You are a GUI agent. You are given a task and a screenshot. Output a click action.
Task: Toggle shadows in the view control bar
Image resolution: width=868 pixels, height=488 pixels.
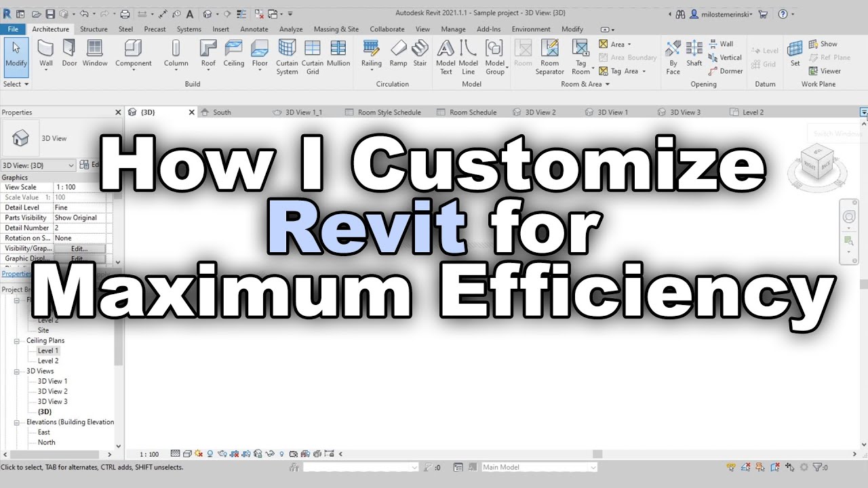coord(210,453)
